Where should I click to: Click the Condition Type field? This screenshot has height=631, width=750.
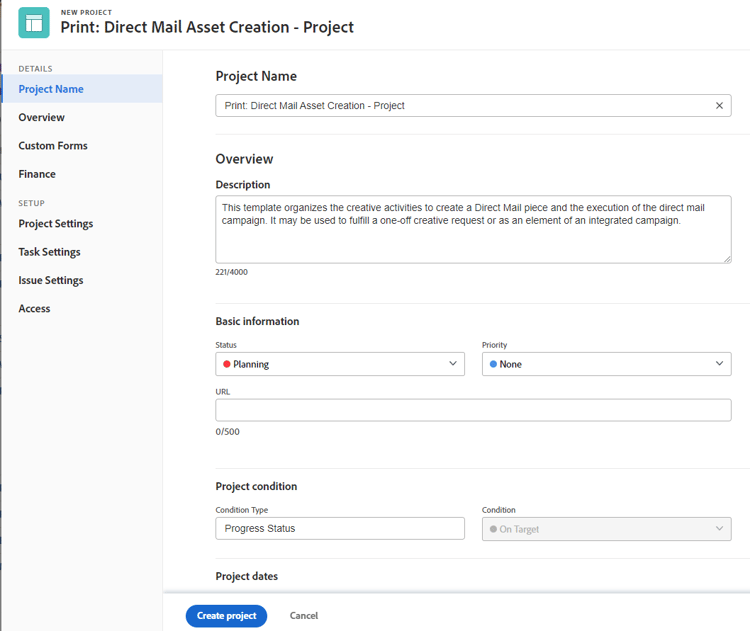tap(340, 528)
